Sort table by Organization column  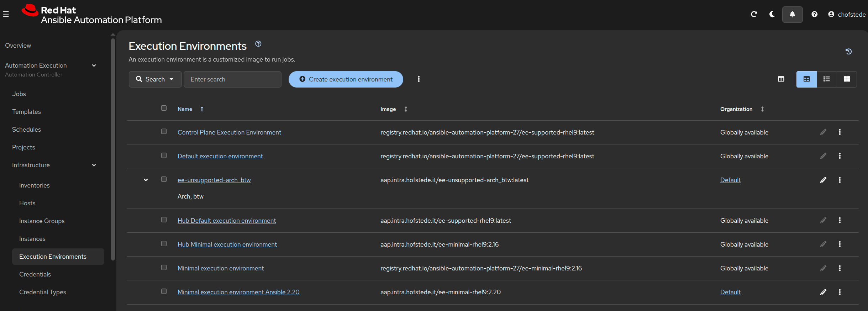[x=742, y=109]
